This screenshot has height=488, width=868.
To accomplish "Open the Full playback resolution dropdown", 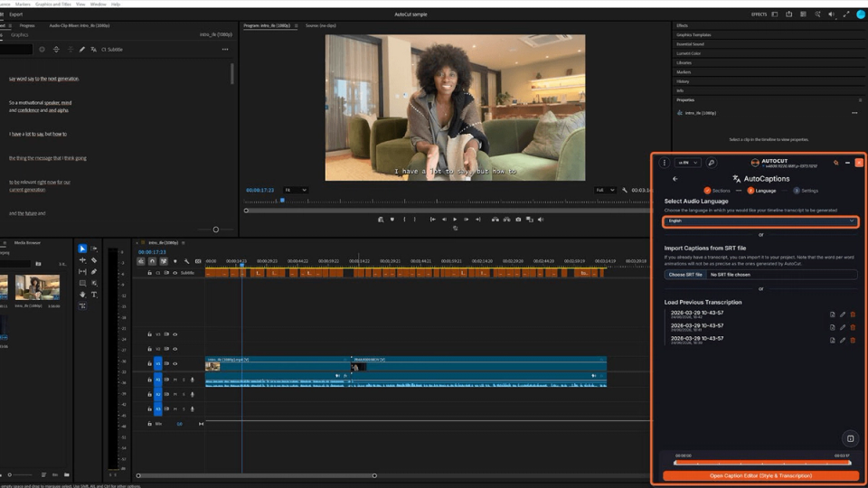I will [605, 191].
